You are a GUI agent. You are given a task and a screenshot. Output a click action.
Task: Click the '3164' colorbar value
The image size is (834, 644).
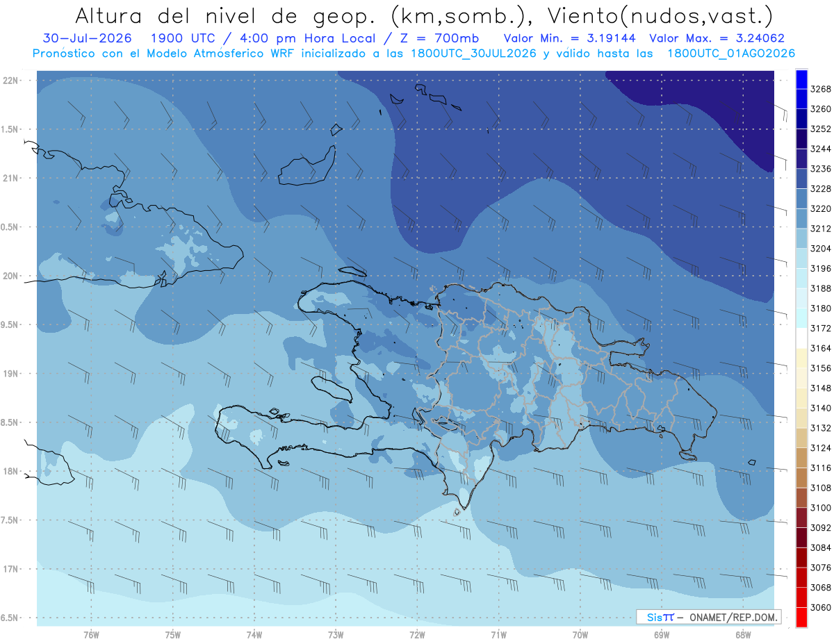tap(821, 348)
